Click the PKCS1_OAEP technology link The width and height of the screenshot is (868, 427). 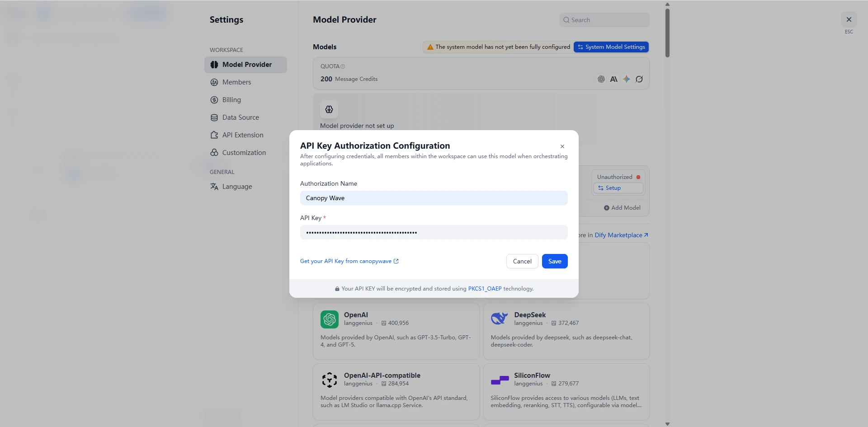(485, 289)
